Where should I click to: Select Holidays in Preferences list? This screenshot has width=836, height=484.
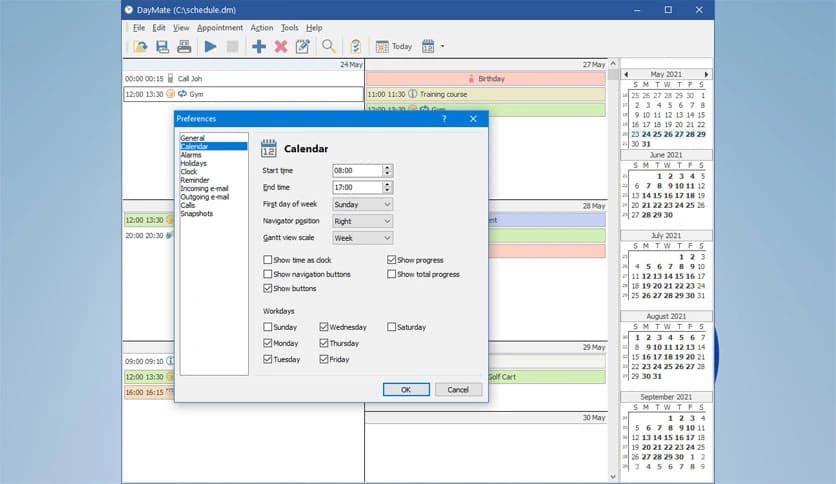[194, 164]
